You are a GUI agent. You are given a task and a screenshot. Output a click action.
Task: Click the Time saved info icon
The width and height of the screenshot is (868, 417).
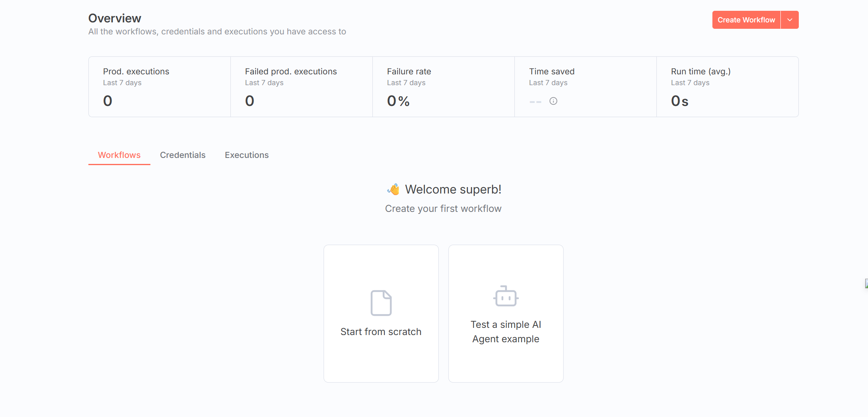click(x=553, y=101)
